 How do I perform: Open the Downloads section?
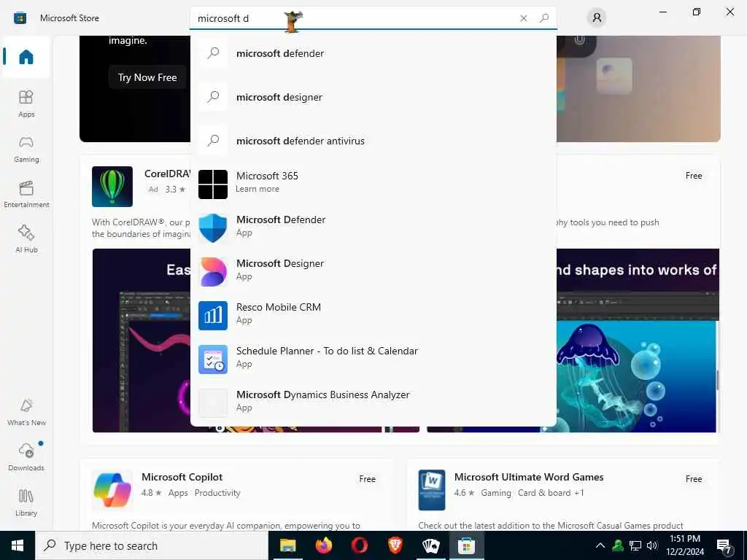pos(26,457)
